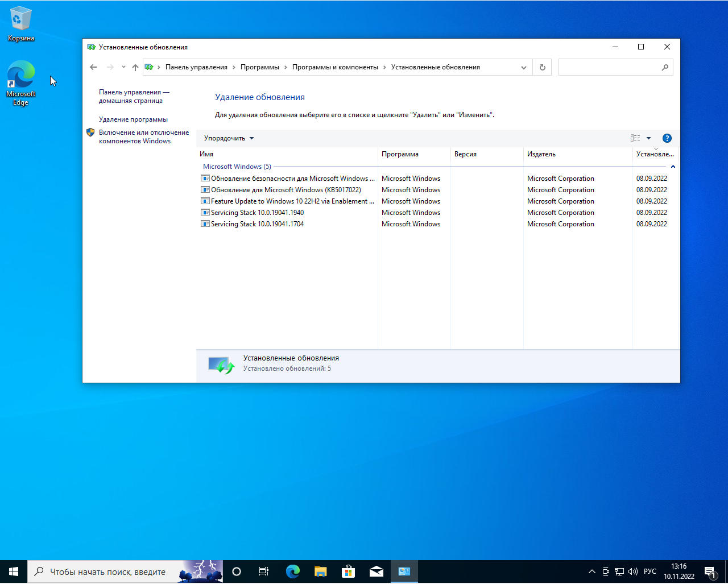Launch Microsoft Edge from the taskbar

click(292, 572)
